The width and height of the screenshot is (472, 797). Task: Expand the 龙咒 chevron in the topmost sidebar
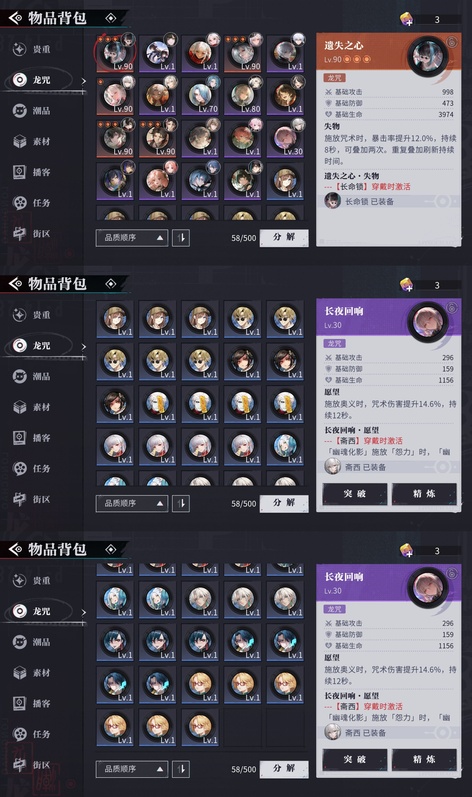pyautogui.click(x=83, y=81)
